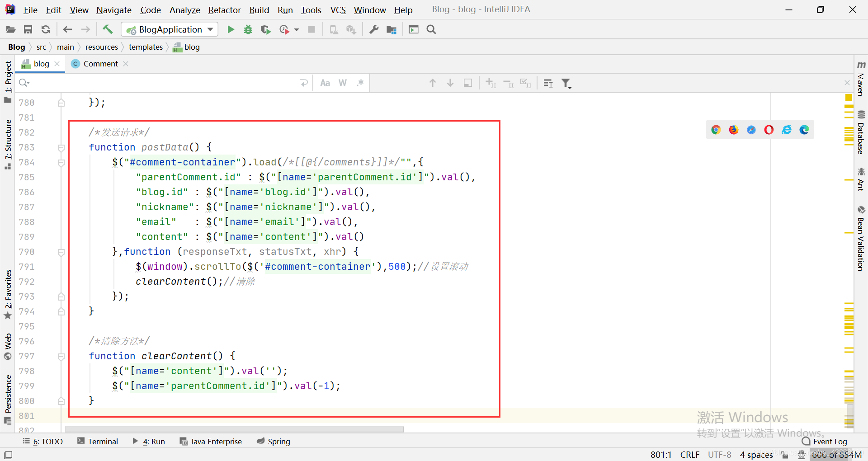The image size is (868, 461).
Task: Click the green Run button in toolbar
Action: pos(231,29)
